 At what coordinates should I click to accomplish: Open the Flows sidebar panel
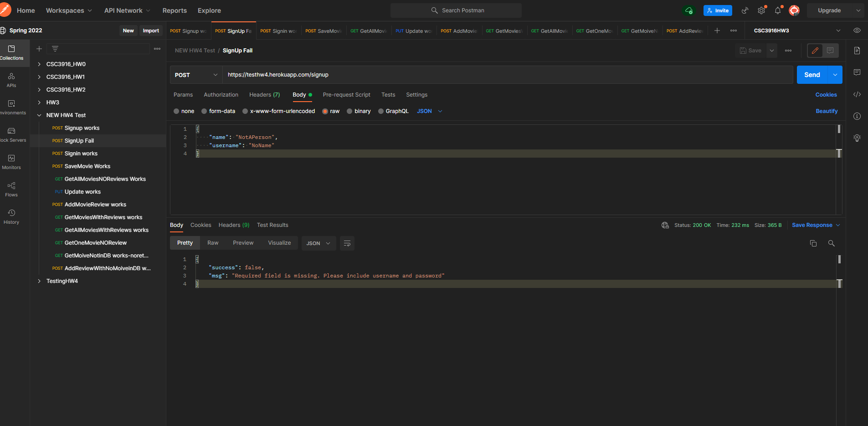(11, 188)
